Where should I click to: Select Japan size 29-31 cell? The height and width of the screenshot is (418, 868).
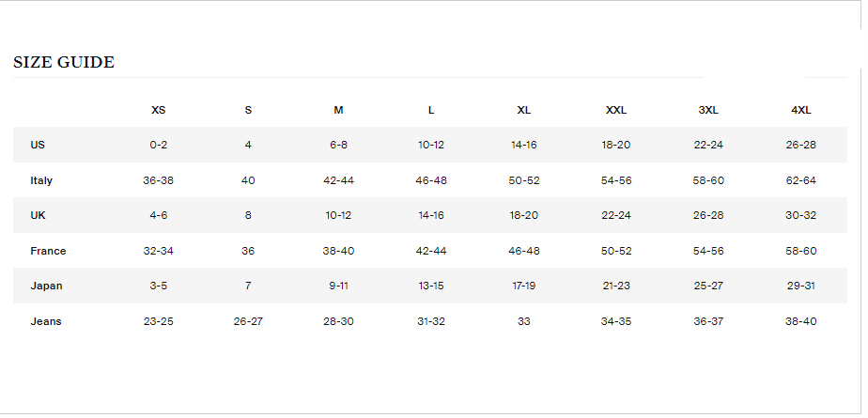pos(800,286)
